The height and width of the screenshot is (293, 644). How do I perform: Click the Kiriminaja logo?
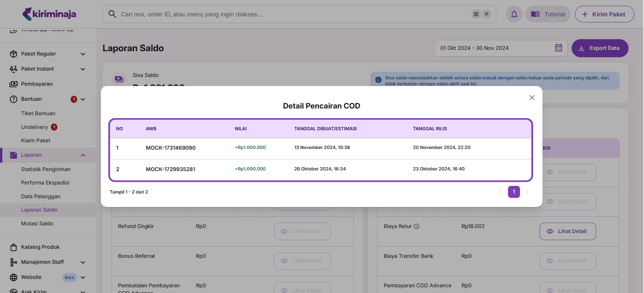pyautogui.click(x=49, y=14)
